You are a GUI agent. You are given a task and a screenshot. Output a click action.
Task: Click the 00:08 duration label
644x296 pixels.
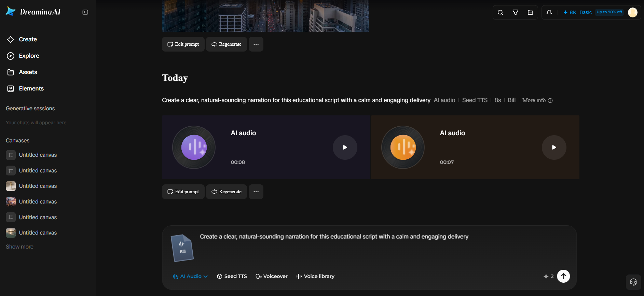238,162
